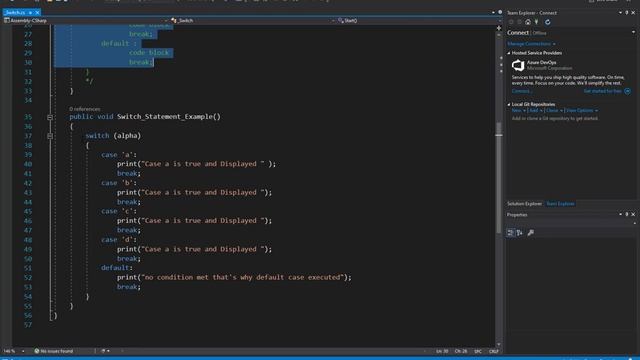Click Clone under Local Git Repositories
This screenshot has height=360, width=640.
point(552,111)
